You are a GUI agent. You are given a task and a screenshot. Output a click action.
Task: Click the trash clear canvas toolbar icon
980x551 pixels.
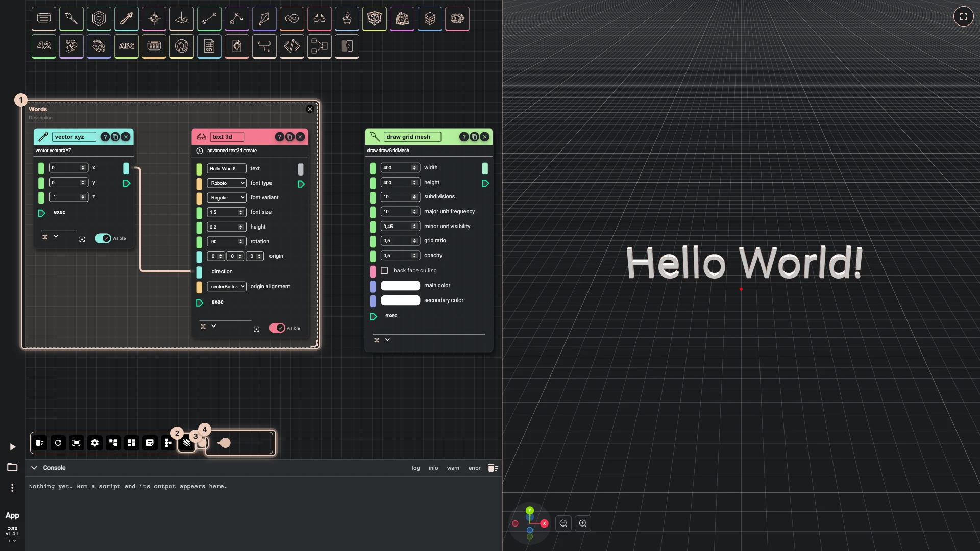click(x=40, y=443)
